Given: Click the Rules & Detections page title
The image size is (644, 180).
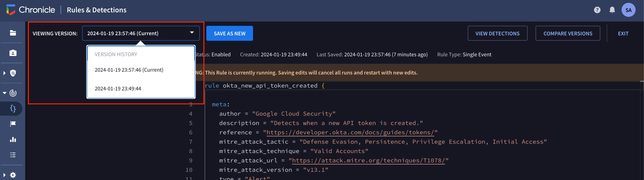Looking at the screenshot, I should point(96,10).
